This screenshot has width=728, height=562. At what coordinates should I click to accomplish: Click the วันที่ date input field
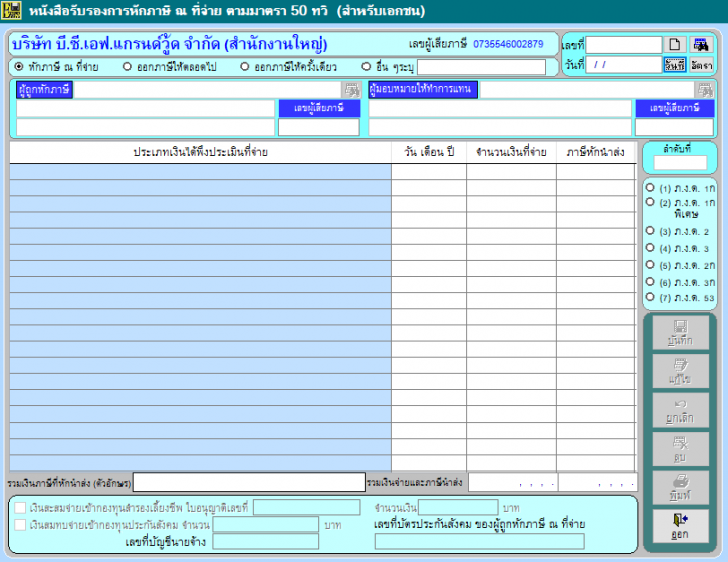(624, 65)
